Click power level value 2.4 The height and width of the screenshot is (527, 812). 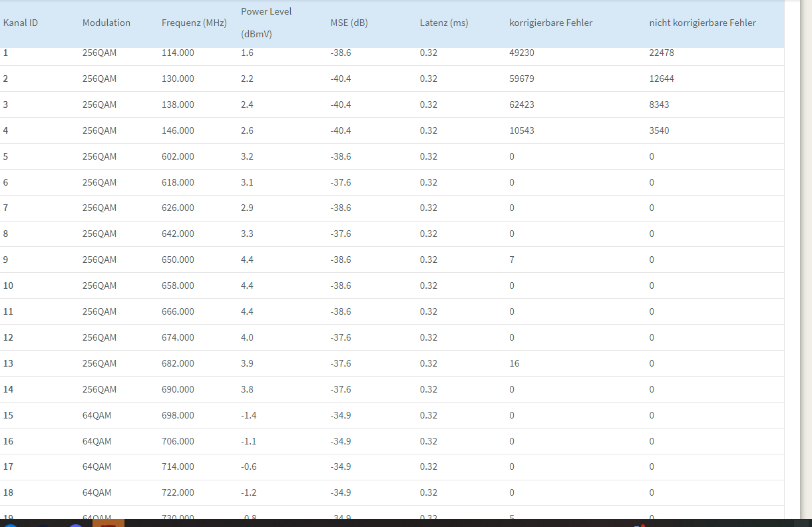[x=247, y=104]
